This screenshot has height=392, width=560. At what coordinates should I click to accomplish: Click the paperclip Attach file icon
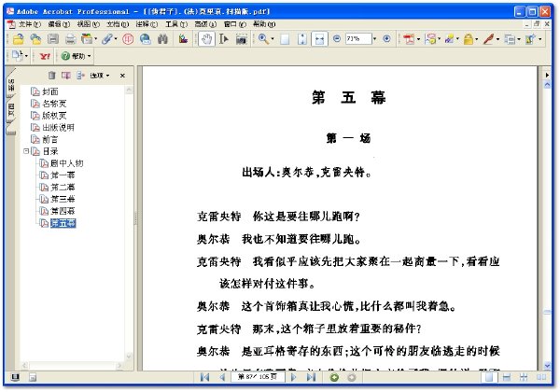106,39
